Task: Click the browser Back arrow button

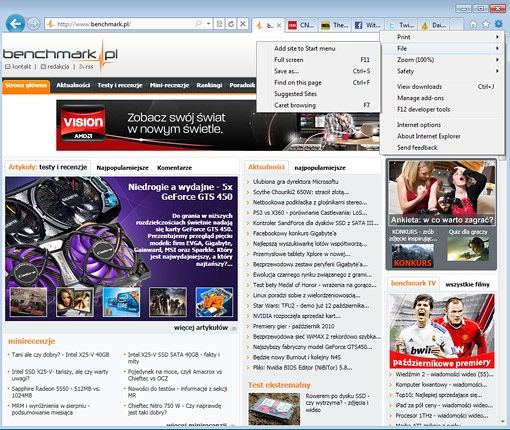Action: [15, 24]
